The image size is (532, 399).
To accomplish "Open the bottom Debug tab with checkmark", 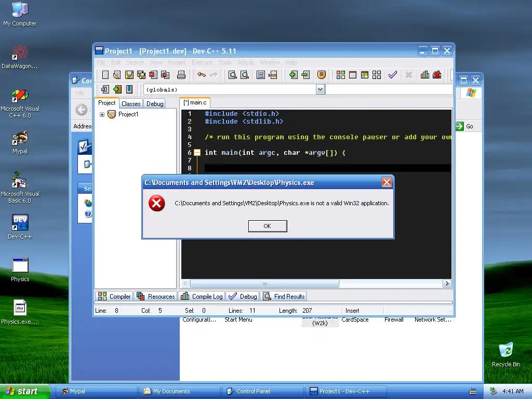I will [x=243, y=297].
